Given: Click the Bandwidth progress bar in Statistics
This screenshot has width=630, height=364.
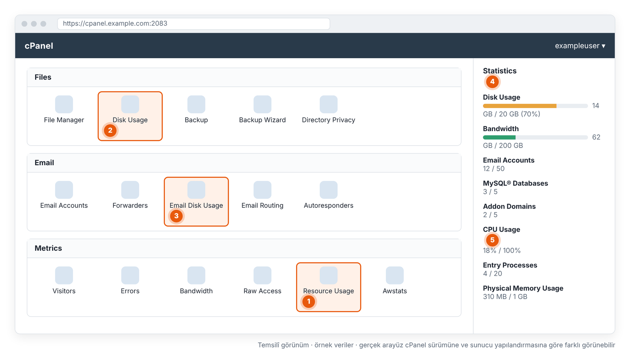Looking at the screenshot, I should pyautogui.click(x=535, y=137).
